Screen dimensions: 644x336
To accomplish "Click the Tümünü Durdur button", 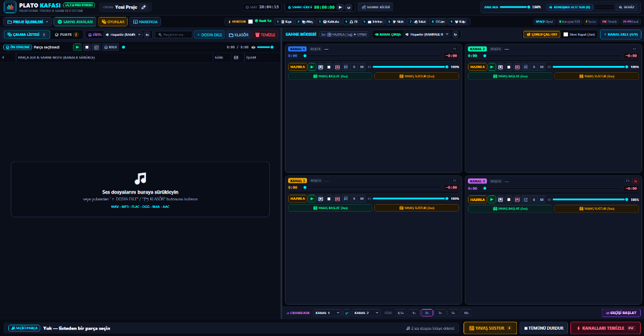I will coord(543,328).
